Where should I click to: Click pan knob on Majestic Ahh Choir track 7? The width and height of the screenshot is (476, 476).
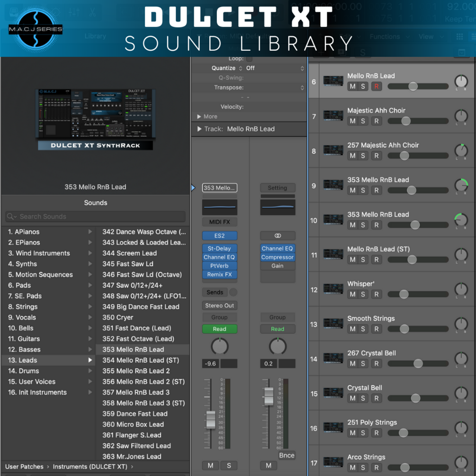pos(461,116)
